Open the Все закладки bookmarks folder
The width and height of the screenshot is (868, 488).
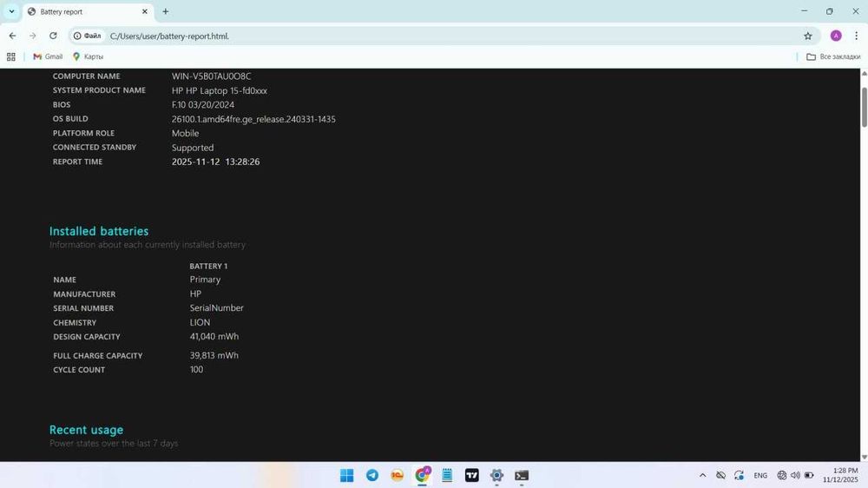(833, 56)
